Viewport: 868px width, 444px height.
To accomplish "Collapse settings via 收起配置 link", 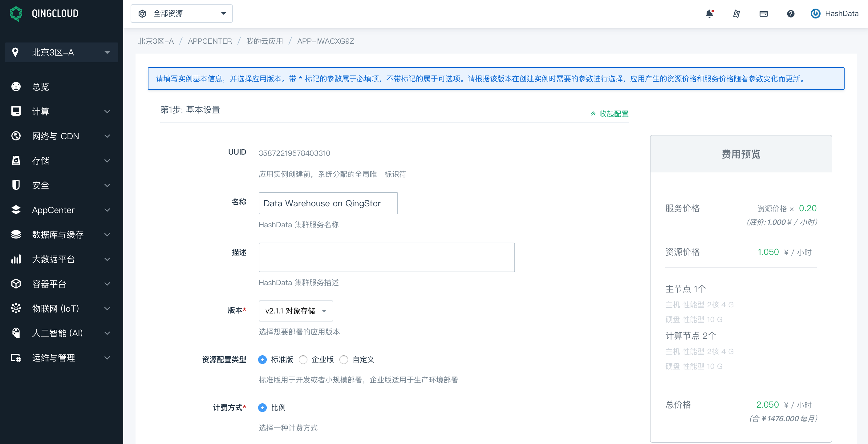I will pos(614,114).
